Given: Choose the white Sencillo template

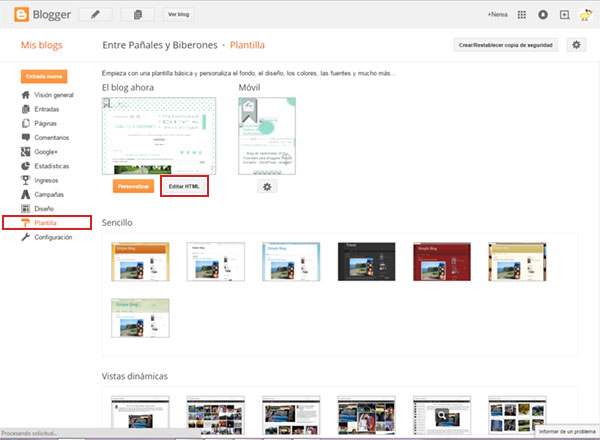Looking at the screenshot, I should pos(216,262).
